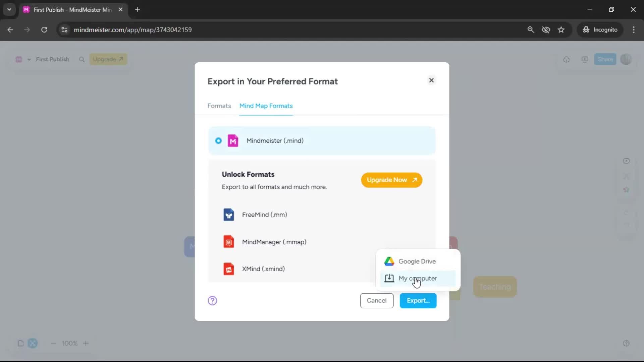Image resolution: width=644 pixels, height=362 pixels.
Task: Open Chrome three-dot menu
Action: 634,30
